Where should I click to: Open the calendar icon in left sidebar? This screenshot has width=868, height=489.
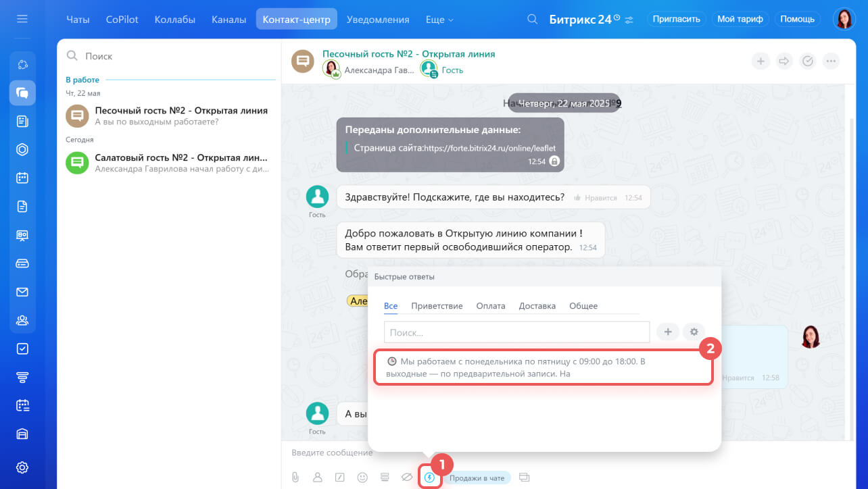tap(22, 178)
